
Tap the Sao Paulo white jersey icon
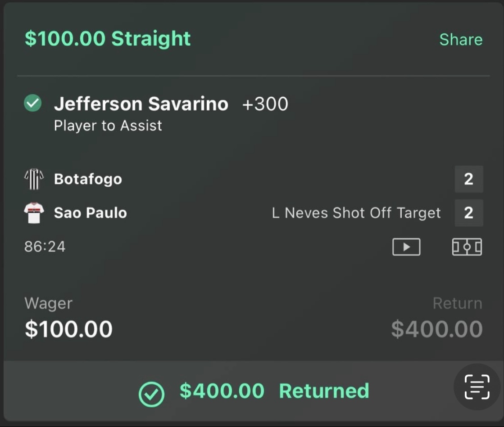34,213
